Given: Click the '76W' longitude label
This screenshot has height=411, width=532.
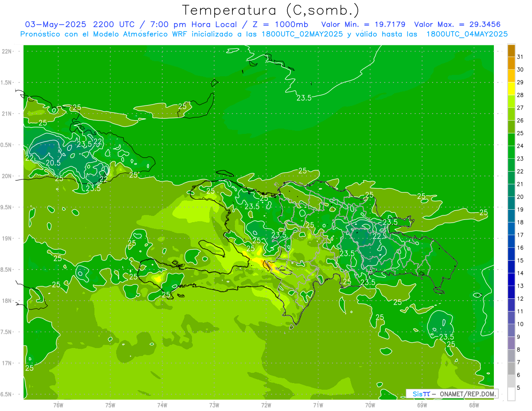Looking at the screenshot, I should (58, 405).
